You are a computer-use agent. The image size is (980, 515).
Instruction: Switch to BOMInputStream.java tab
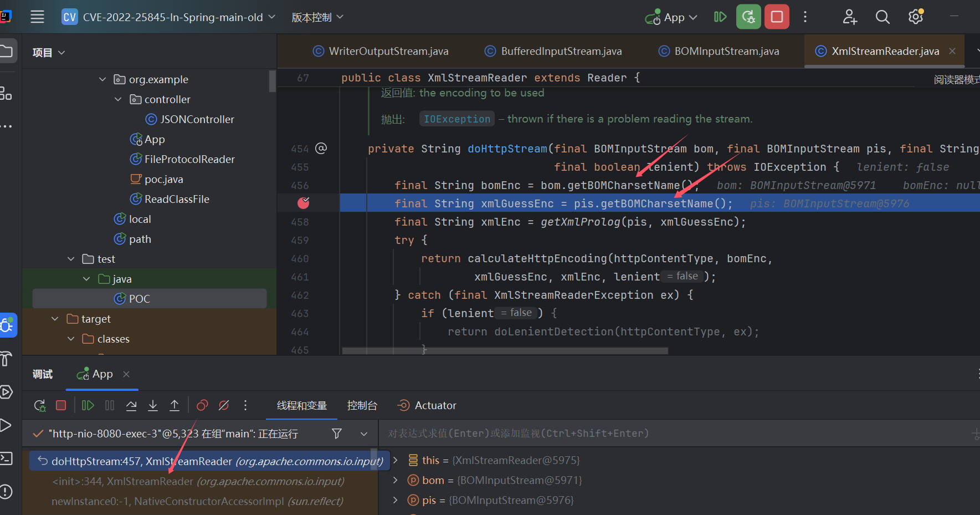click(719, 51)
